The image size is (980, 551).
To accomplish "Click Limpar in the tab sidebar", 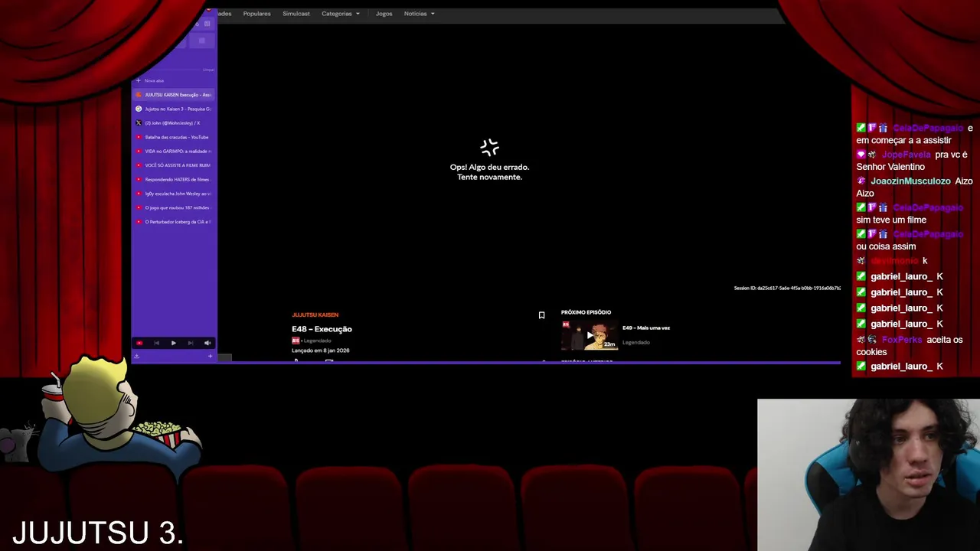I will 208,70.
